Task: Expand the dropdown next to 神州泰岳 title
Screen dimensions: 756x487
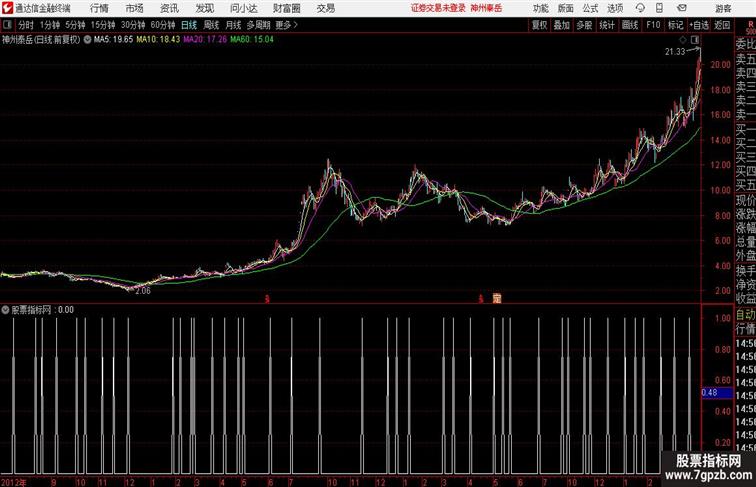Action: (x=87, y=40)
